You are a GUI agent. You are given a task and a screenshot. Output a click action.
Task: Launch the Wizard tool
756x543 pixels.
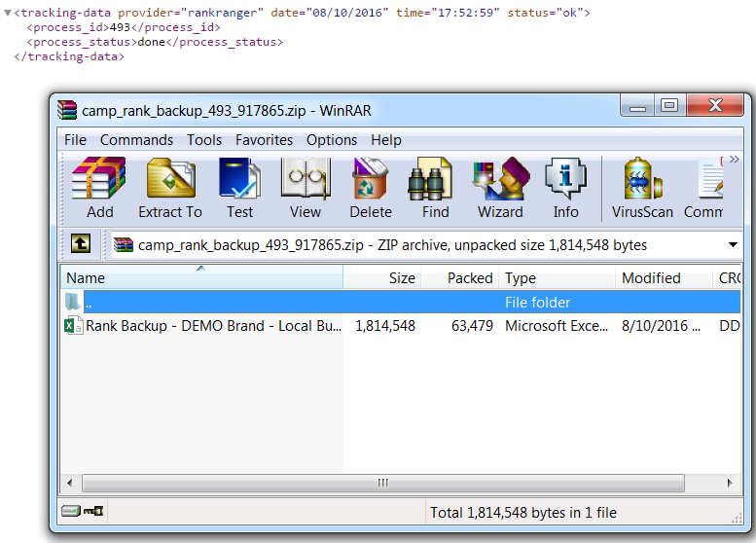(x=500, y=189)
